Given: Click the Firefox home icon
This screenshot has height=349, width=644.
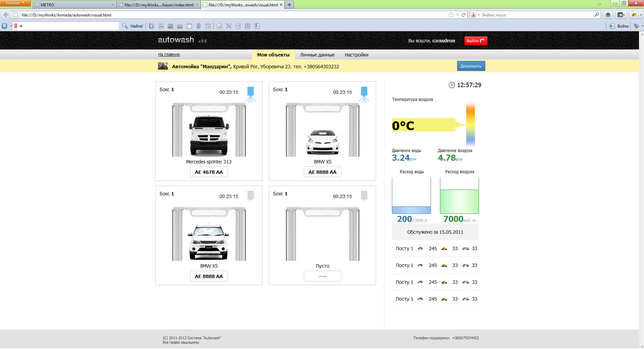Looking at the screenshot, I should click(x=608, y=15).
